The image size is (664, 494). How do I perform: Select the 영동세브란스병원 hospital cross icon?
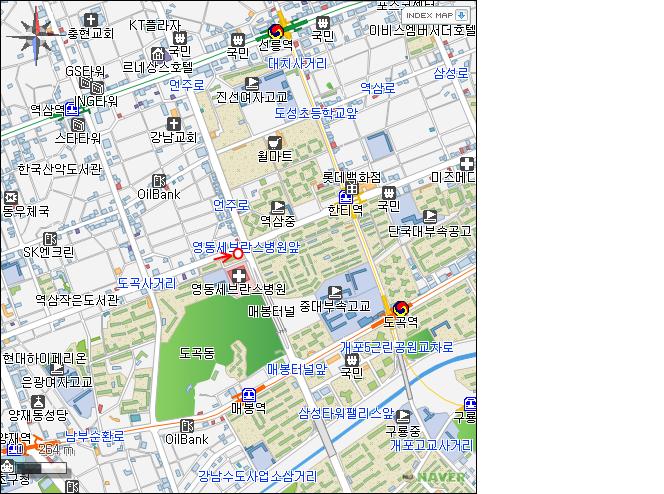point(238,274)
